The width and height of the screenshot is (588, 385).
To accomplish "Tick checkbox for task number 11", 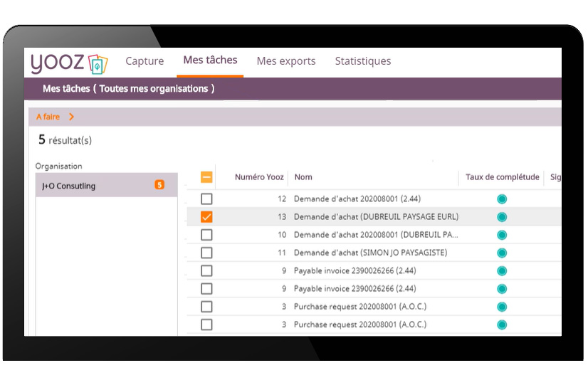I will coord(206,253).
